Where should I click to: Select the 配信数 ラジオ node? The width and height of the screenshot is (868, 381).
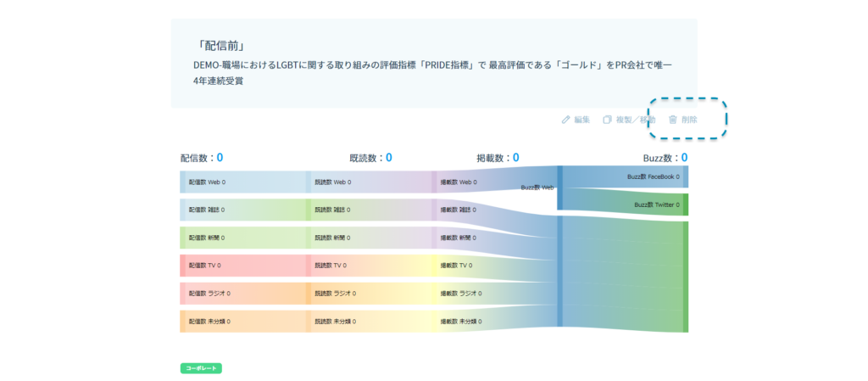tap(209, 294)
